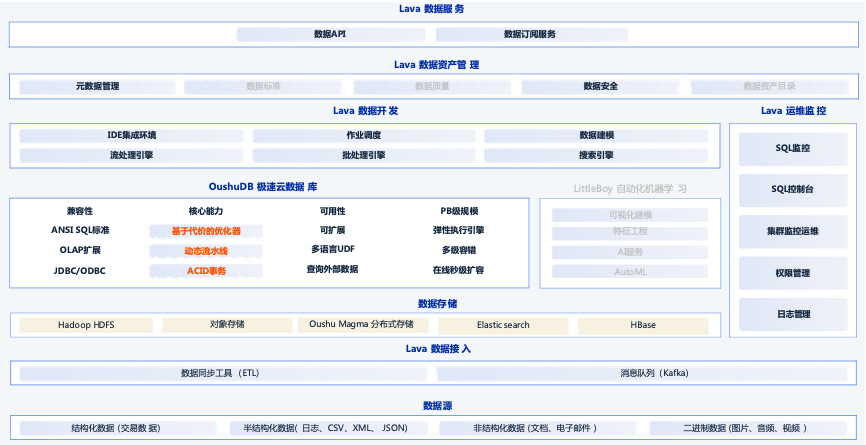This screenshot has height=445, width=866.
Task: Select the 特征工程 box
Action: coord(630,232)
